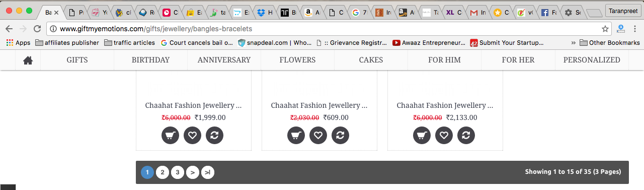The image size is (644, 190).
Task: Go to pagination page 2
Action: (162, 172)
